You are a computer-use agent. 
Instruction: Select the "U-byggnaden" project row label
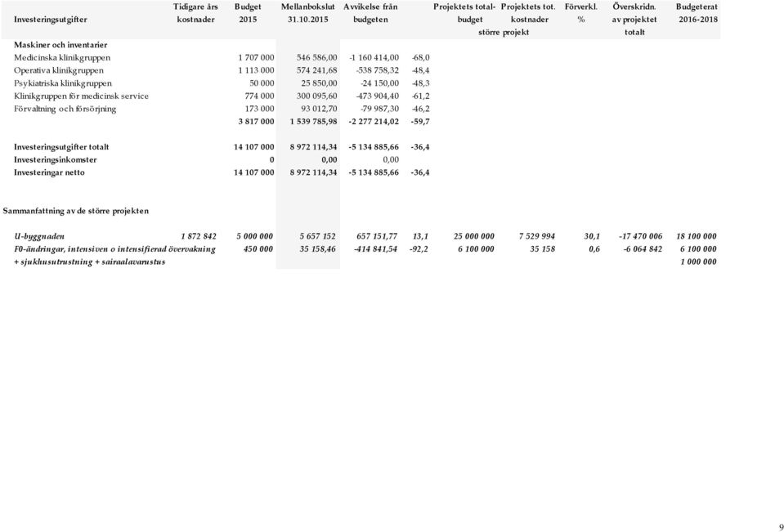[x=39, y=236]
